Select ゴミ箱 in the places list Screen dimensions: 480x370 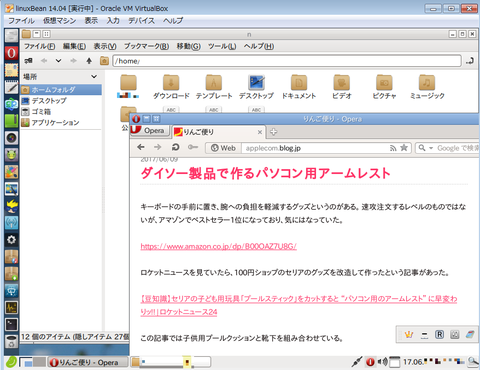(61, 112)
